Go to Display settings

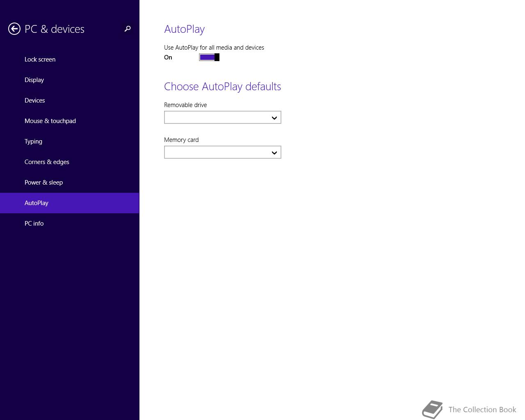point(70,80)
